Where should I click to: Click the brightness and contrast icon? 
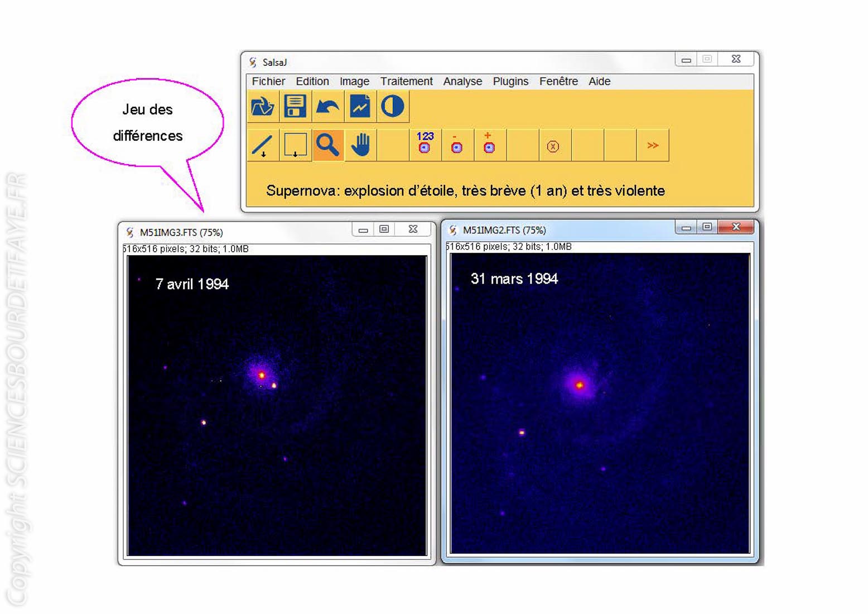(x=392, y=106)
